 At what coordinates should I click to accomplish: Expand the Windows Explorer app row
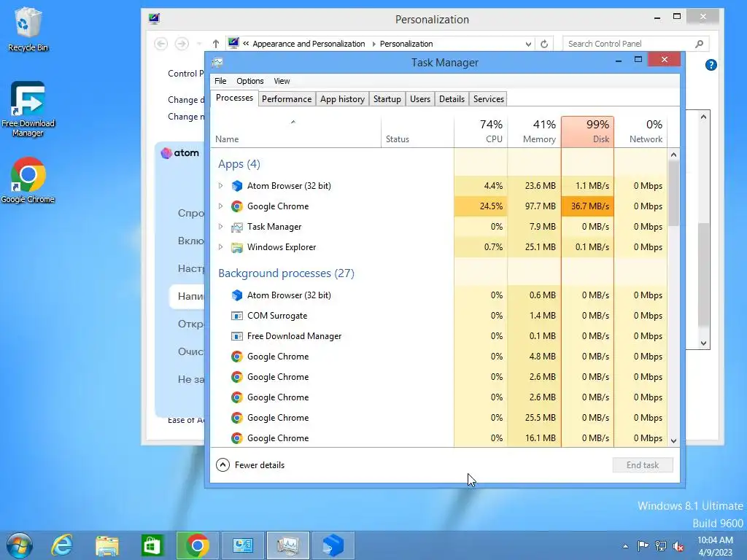click(x=220, y=247)
